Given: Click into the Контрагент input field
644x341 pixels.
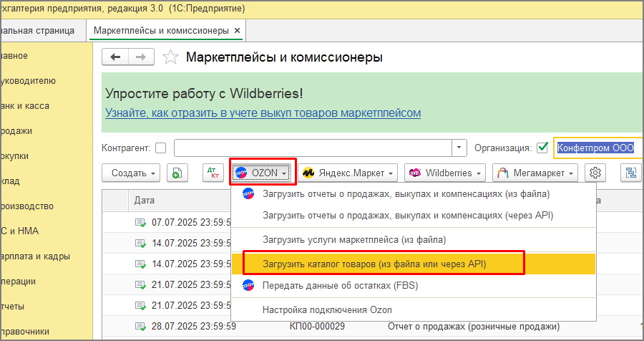Looking at the screenshot, I should [313, 148].
